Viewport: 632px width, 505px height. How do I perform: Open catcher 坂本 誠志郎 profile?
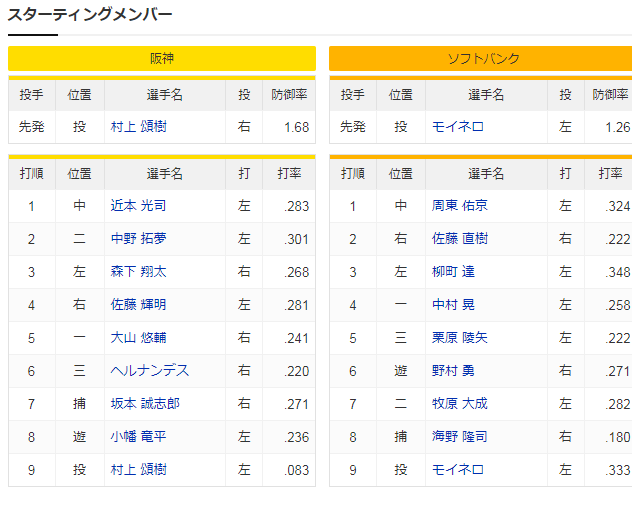click(x=145, y=404)
